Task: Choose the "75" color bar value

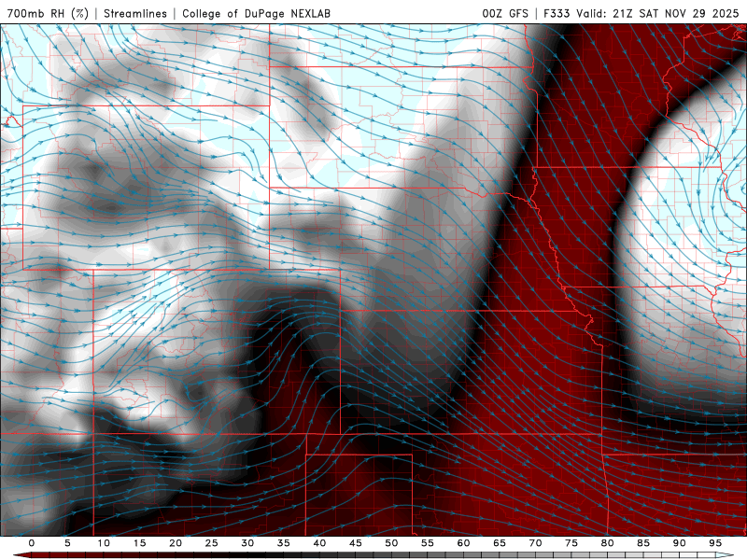Action: pyautogui.click(x=571, y=543)
